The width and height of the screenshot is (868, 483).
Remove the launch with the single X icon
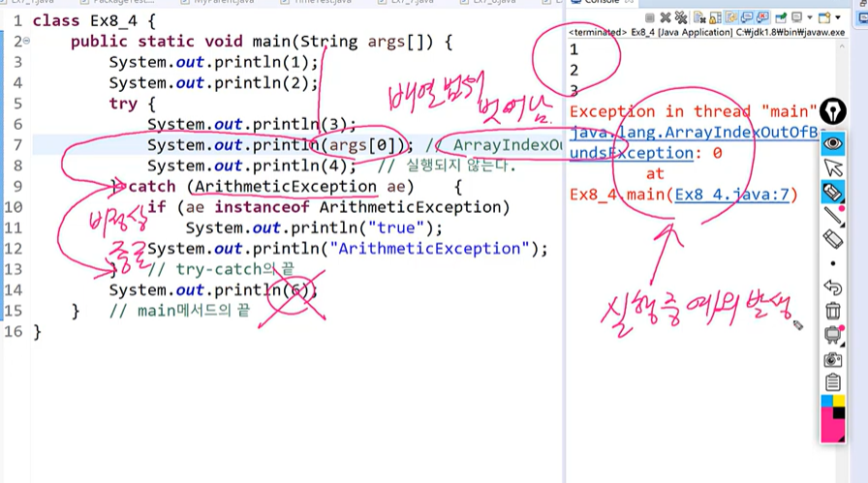(x=666, y=17)
